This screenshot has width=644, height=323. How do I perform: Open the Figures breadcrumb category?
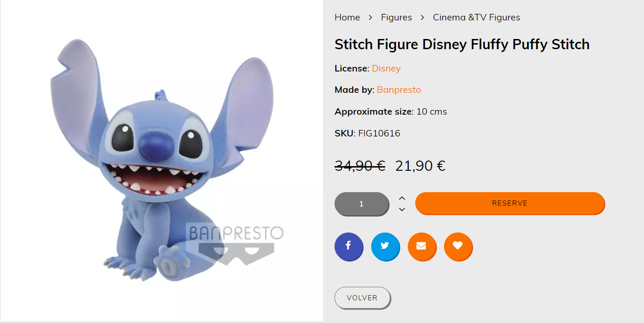click(x=396, y=17)
